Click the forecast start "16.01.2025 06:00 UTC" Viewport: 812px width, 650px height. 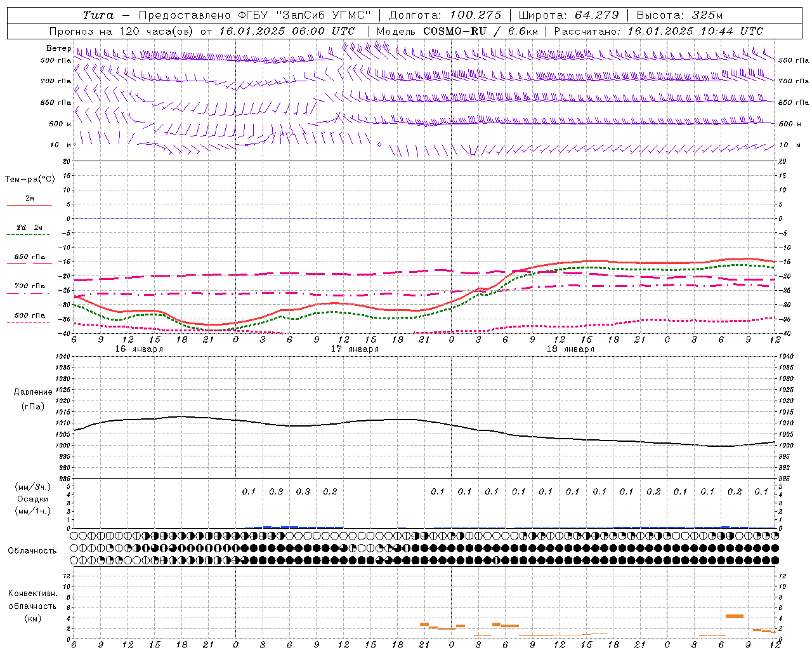pos(287,31)
